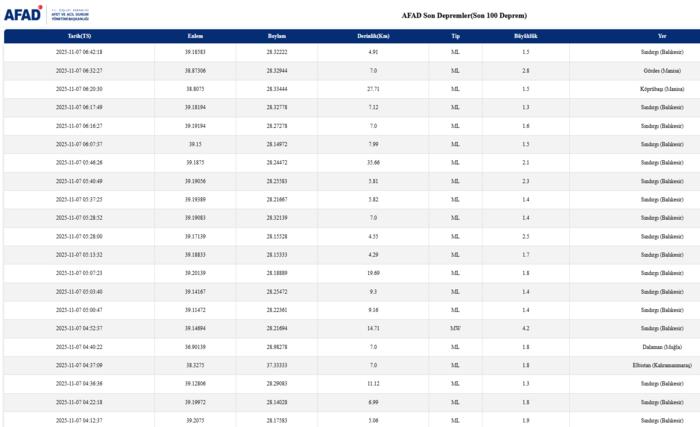Viewport: 700px width, 427px height.
Task: Click the Boylam column header
Action: pos(277,36)
